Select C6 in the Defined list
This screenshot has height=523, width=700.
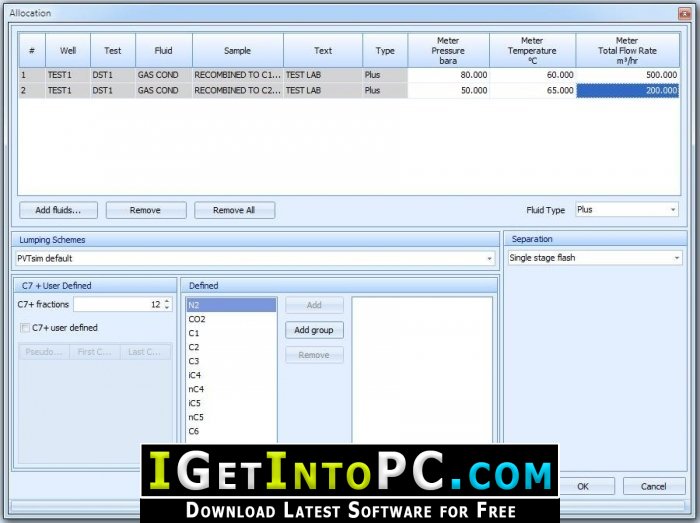[231, 431]
